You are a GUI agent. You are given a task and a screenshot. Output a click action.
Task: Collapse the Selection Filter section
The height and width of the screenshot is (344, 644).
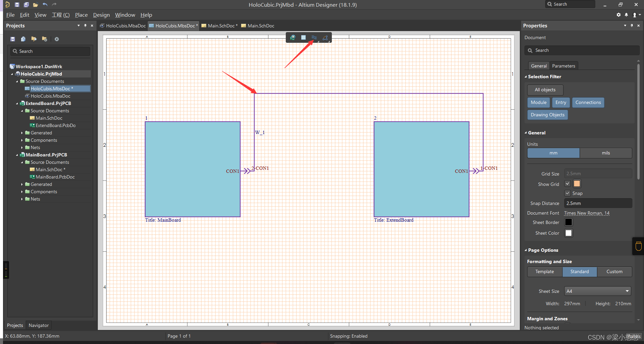coord(526,77)
